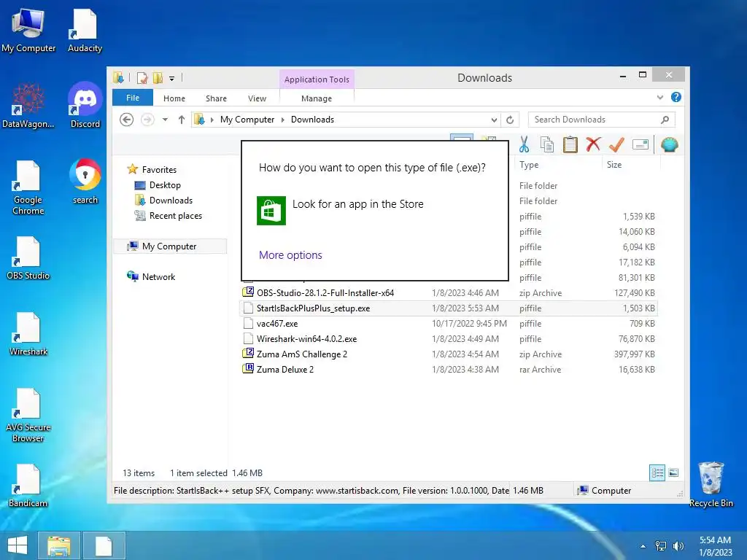
Task: Click the network tray icon
Action: (660, 545)
